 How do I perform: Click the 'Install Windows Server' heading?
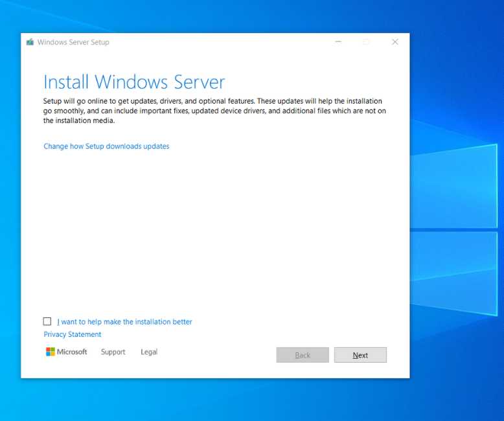134,82
